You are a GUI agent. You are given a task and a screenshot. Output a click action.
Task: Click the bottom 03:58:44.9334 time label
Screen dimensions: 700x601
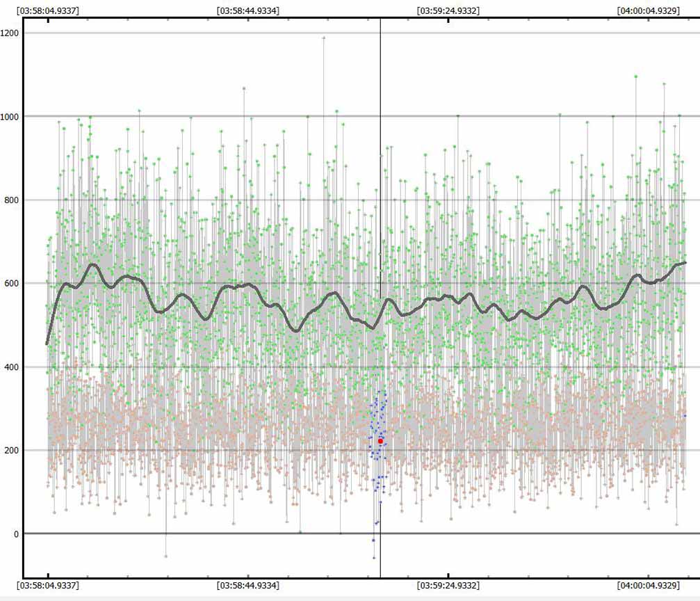[x=248, y=586]
